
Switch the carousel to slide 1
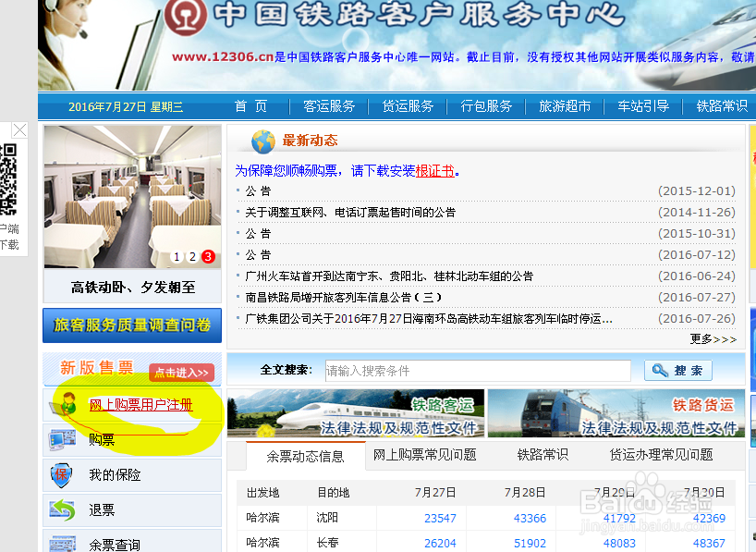point(177,257)
